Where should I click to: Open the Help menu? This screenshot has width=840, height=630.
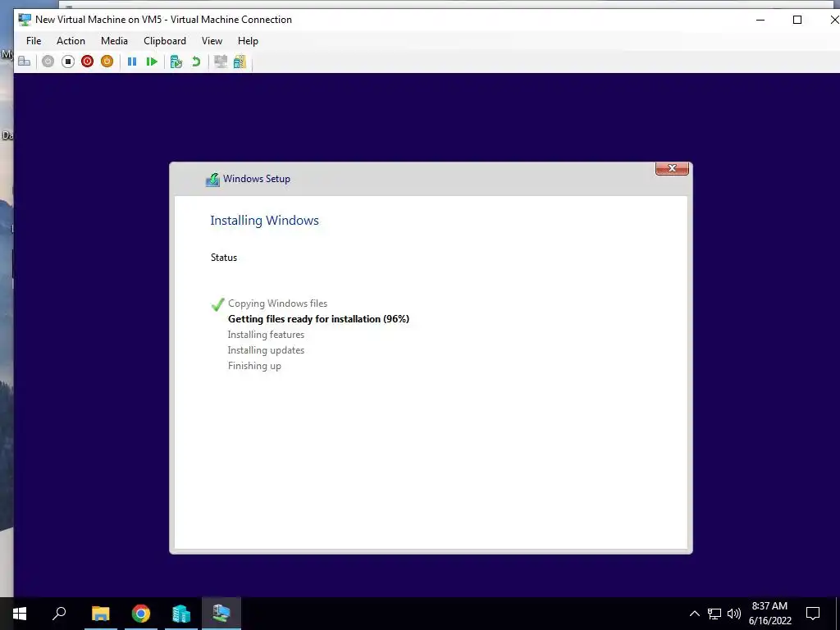[x=248, y=41]
